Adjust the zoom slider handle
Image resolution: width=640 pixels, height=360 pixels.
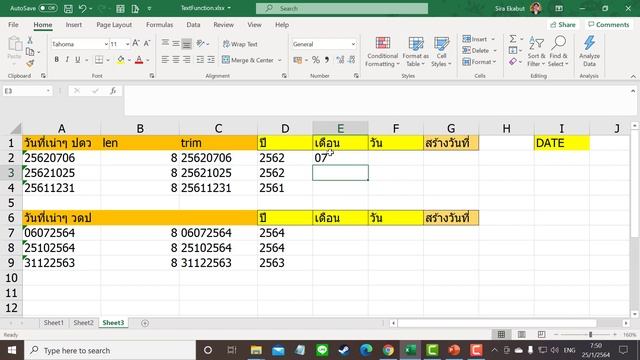click(x=590, y=335)
